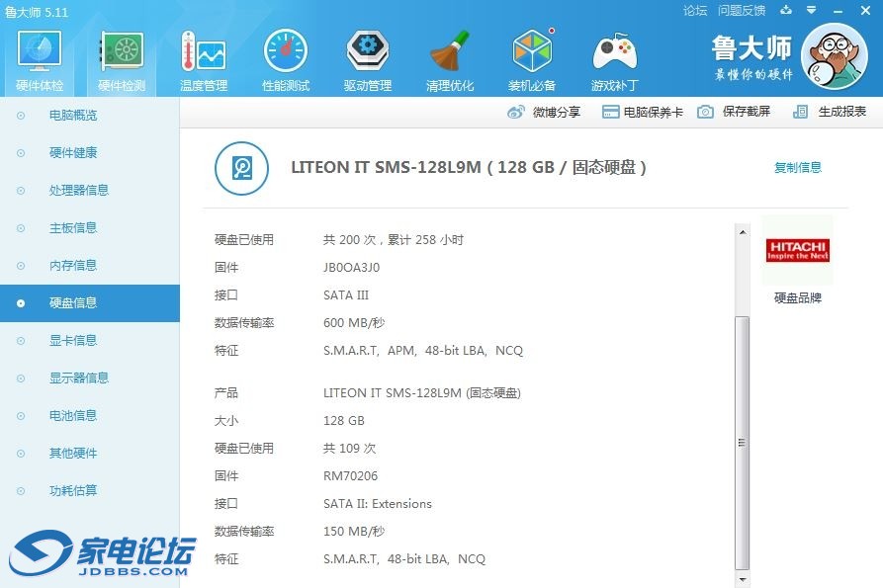
Task: Click the Hitachi brand logo thumbnail
Action: click(797, 250)
